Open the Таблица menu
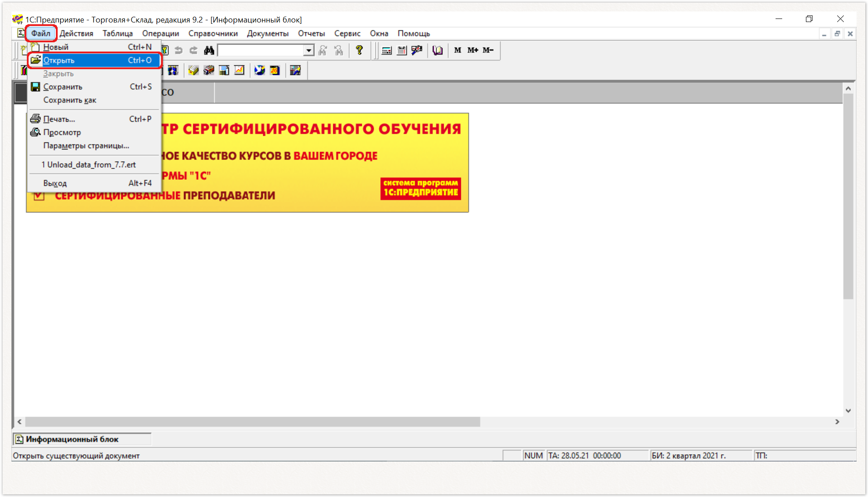Screen dimensions: 868x497 (118, 33)
